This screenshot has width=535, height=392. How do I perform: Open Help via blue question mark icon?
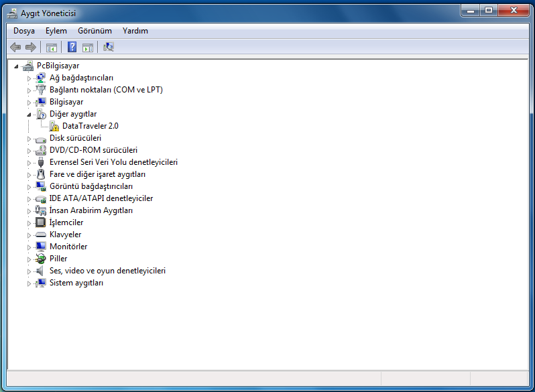click(72, 47)
